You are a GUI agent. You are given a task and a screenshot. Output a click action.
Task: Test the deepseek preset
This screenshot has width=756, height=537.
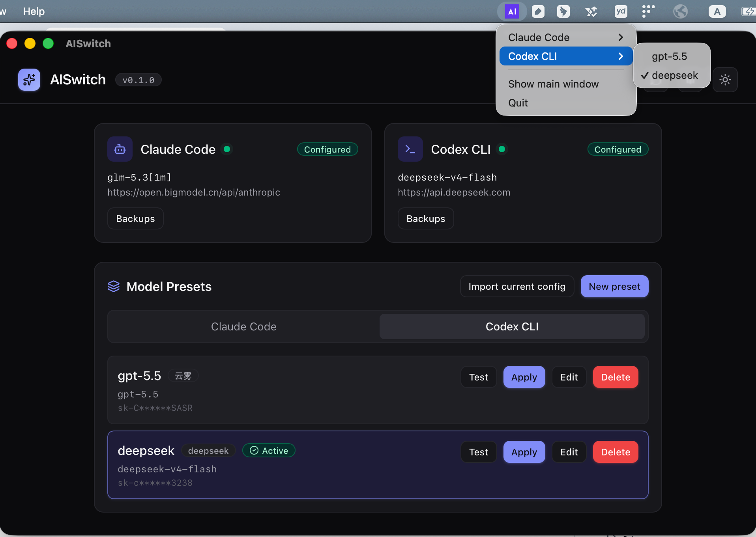pos(479,452)
